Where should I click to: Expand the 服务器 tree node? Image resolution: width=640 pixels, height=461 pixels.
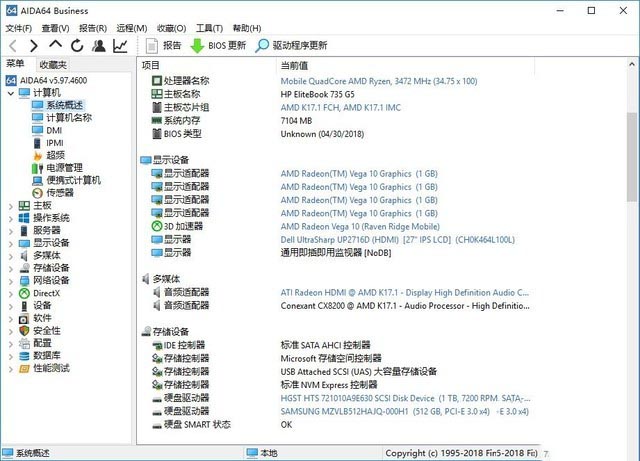point(11,232)
